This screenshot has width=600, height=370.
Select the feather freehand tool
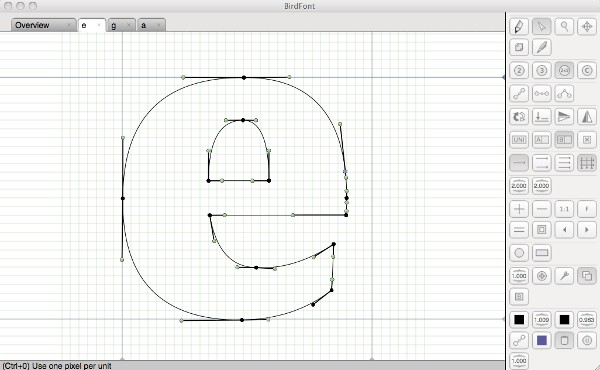pos(541,47)
